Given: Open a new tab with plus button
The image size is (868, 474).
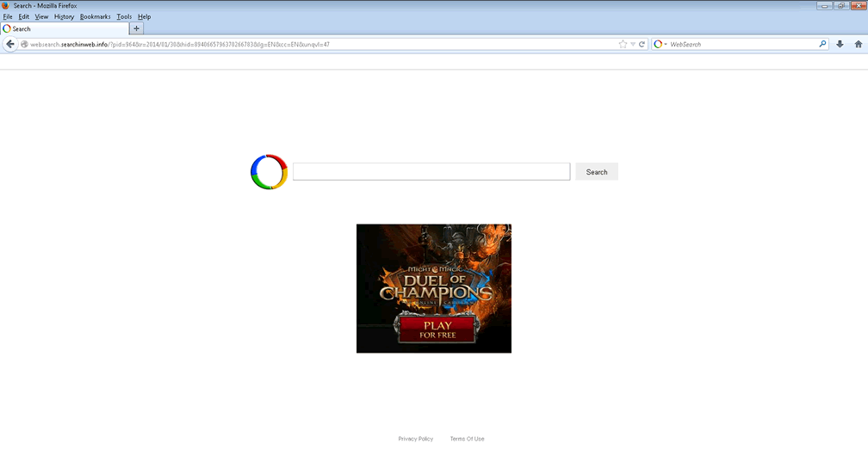Looking at the screenshot, I should coord(136,28).
